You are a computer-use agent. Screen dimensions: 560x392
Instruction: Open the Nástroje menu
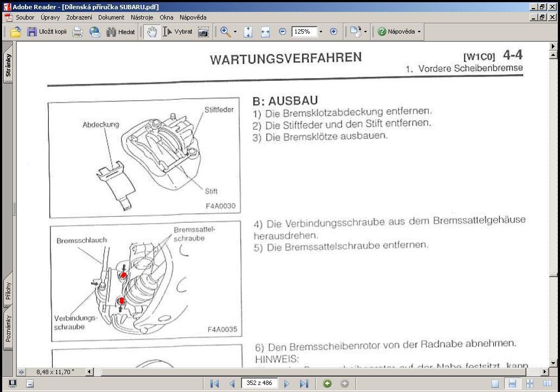point(142,17)
